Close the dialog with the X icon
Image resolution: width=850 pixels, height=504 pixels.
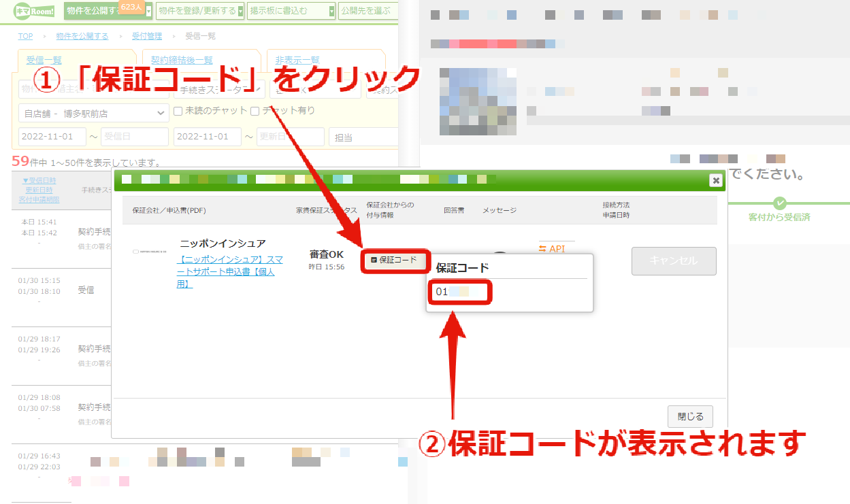coord(715,180)
